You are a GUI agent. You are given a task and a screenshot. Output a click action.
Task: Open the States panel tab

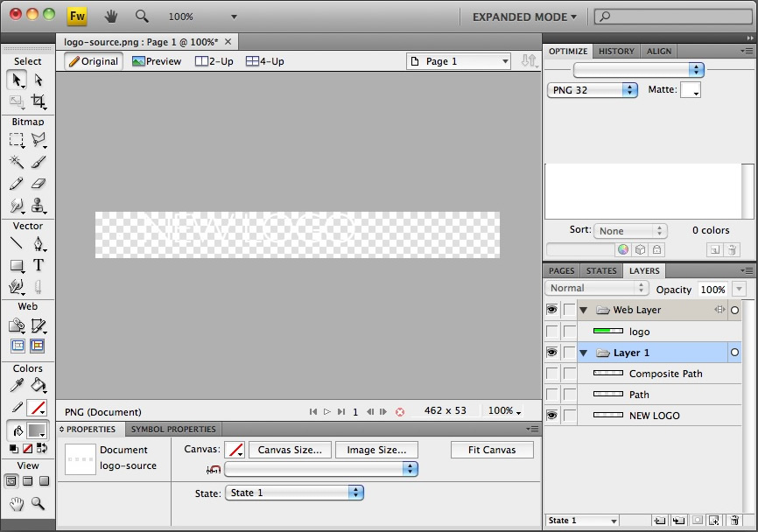point(601,271)
